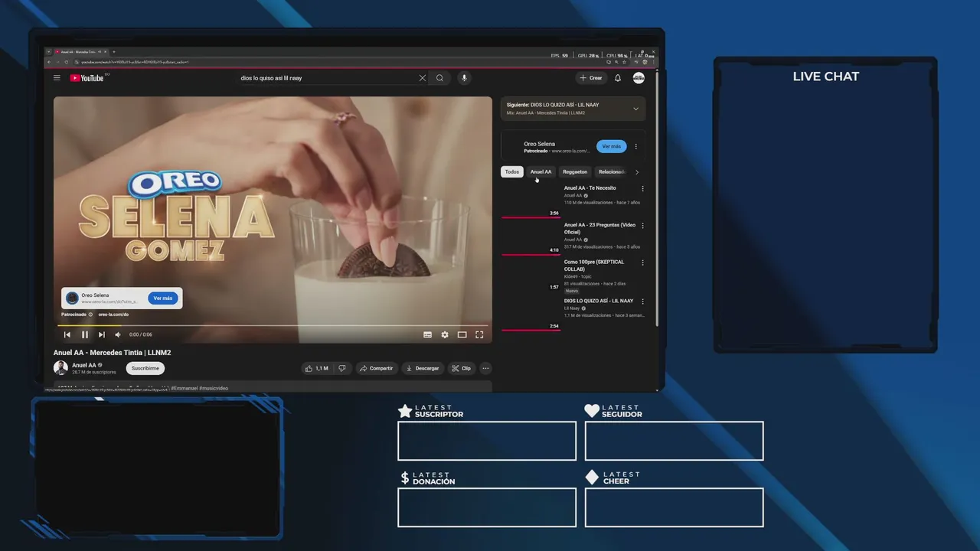Bookmark the page with the star icon

[x=625, y=62]
